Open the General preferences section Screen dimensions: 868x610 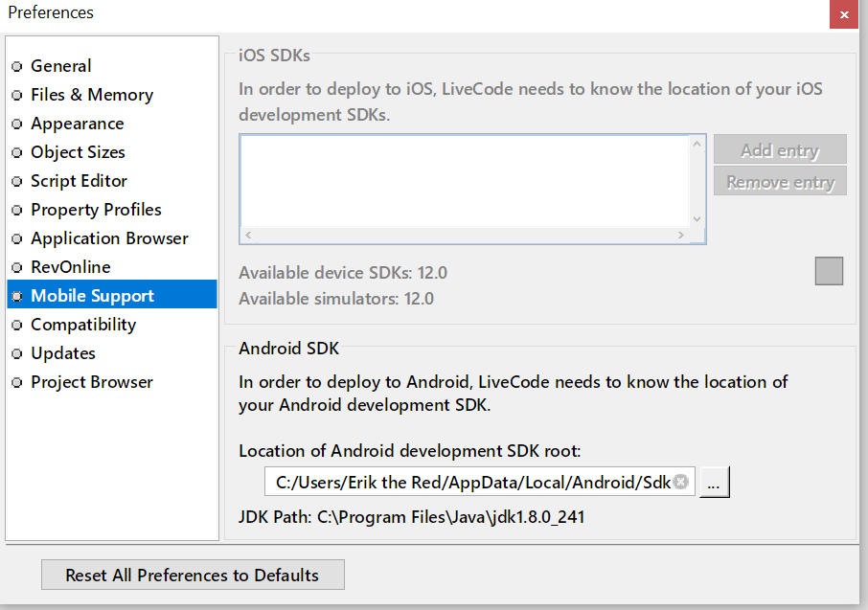(x=61, y=66)
